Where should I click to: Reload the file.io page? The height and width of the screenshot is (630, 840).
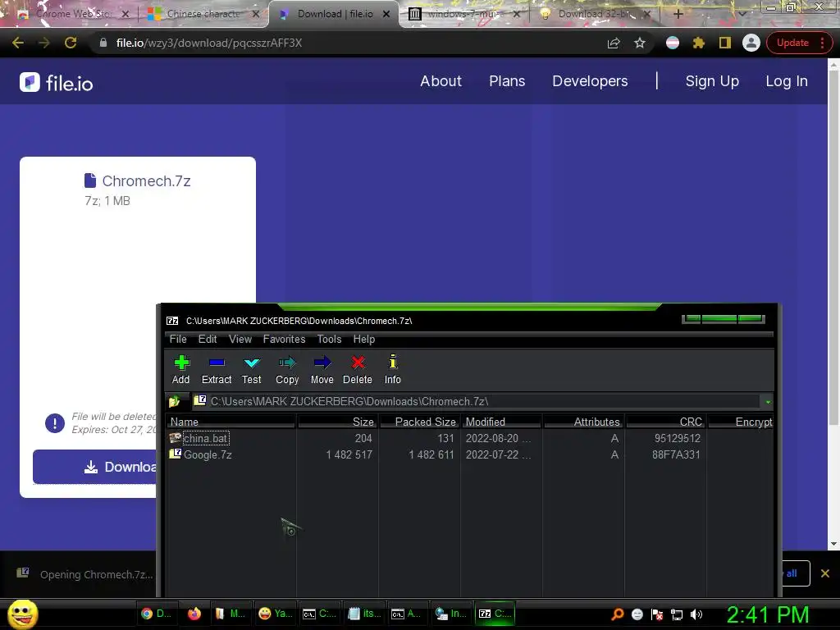(x=71, y=43)
